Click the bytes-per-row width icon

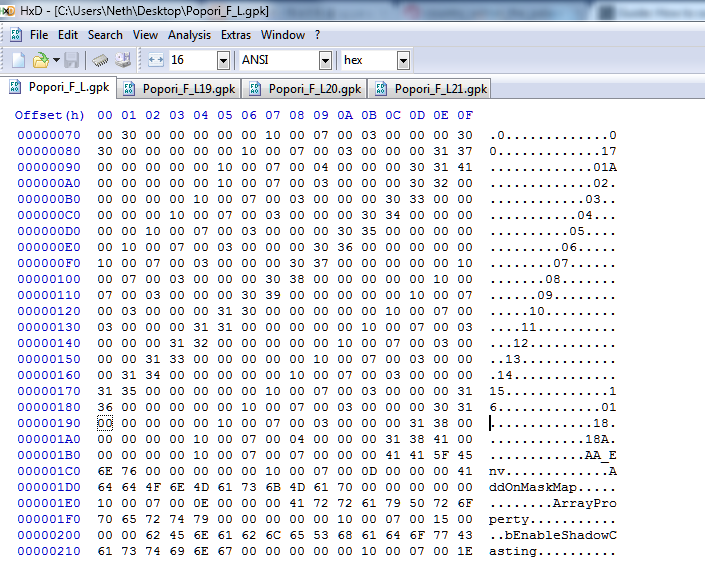pyautogui.click(x=155, y=60)
